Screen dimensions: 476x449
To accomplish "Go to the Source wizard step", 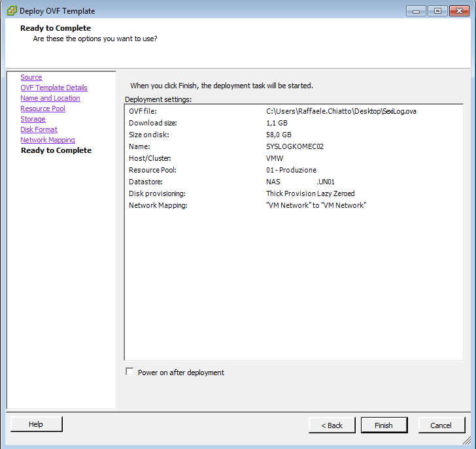I will pyautogui.click(x=31, y=77).
